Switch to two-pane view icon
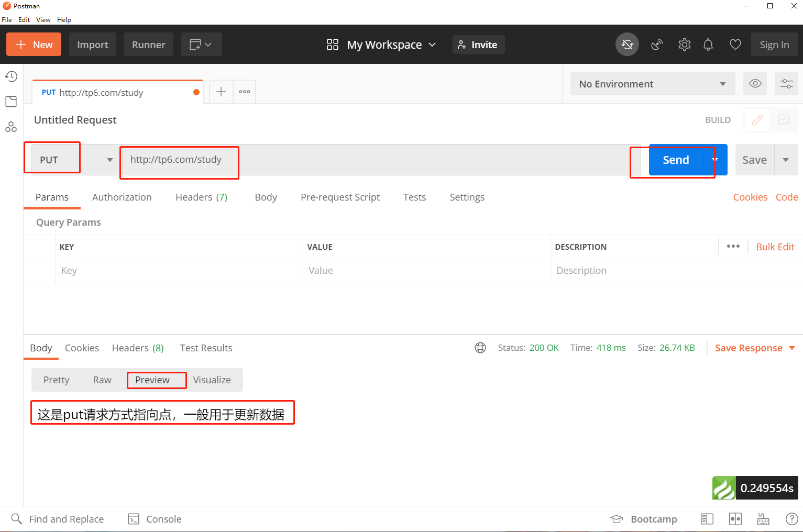The height and width of the screenshot is (532, 803). (735, 519)
